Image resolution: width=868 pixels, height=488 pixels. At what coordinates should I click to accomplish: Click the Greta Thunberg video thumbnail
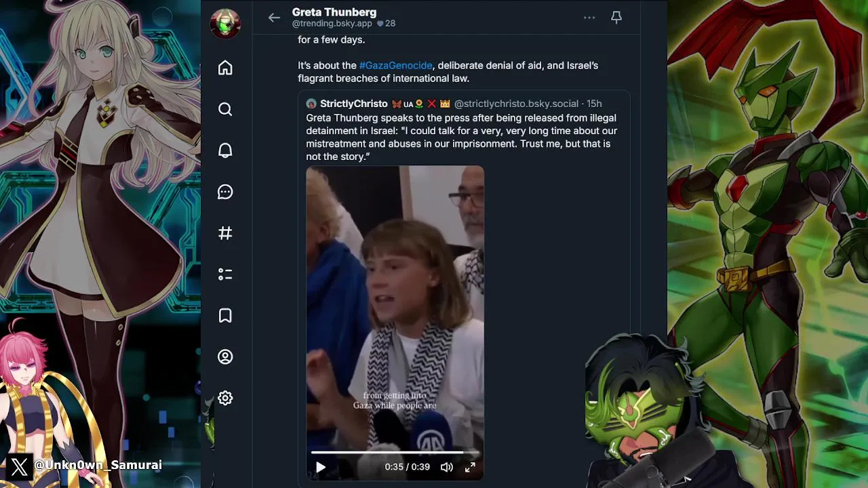coord(395,298)
